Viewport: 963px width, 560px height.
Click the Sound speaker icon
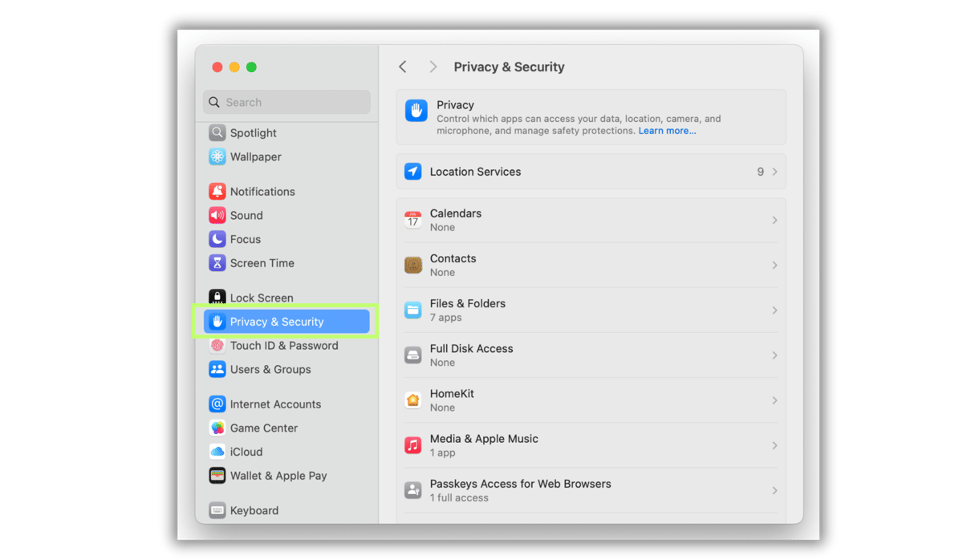coord(217,216)
